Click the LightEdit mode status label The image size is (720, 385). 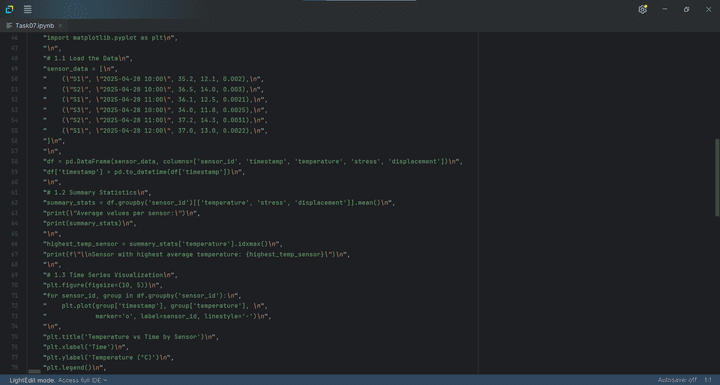point(32,380)
